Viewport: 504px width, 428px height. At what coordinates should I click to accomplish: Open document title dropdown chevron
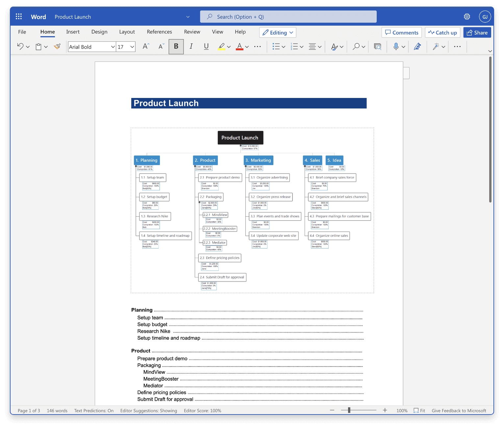tap(188, 17)
